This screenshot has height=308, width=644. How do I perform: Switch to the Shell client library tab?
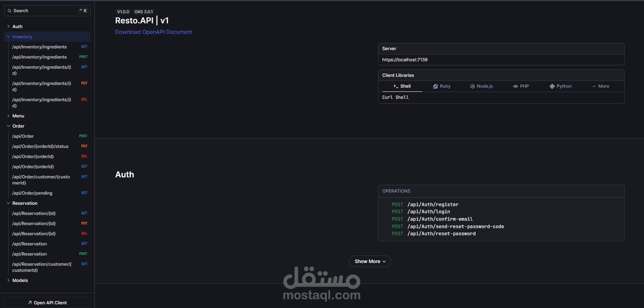[402, 86]
